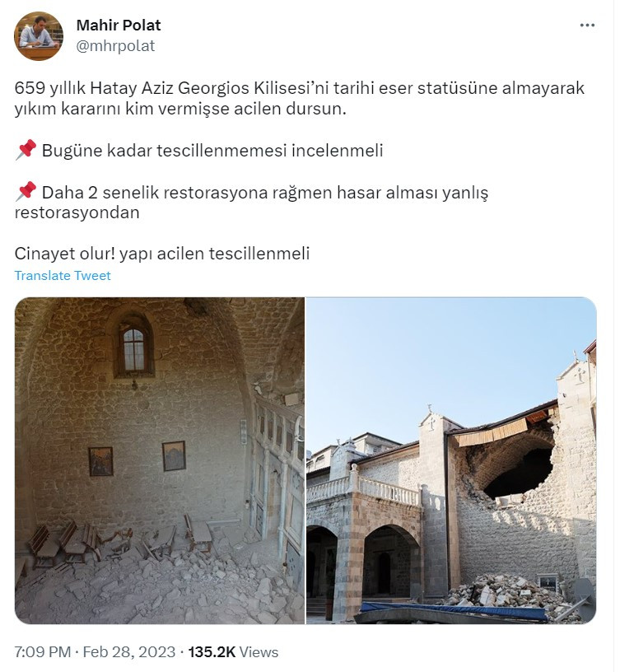The width and height of the screenshot is (634, 672).
Task: Click the @mhrpolat handle
Action: tap(115, 46)
